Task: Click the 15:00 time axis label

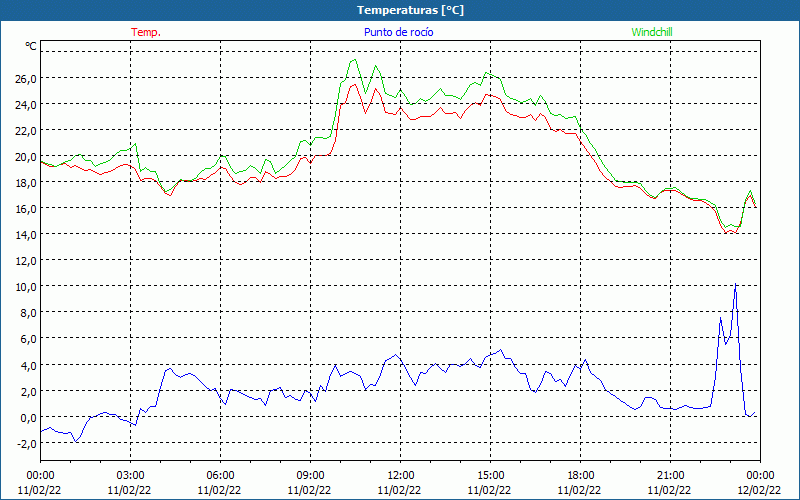Action: pos(490,475)
